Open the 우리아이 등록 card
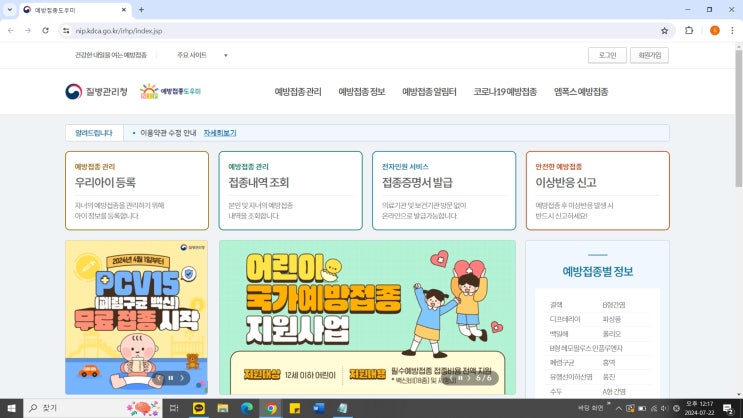Screen dimensions: 743x418 (x=137, y=191)
